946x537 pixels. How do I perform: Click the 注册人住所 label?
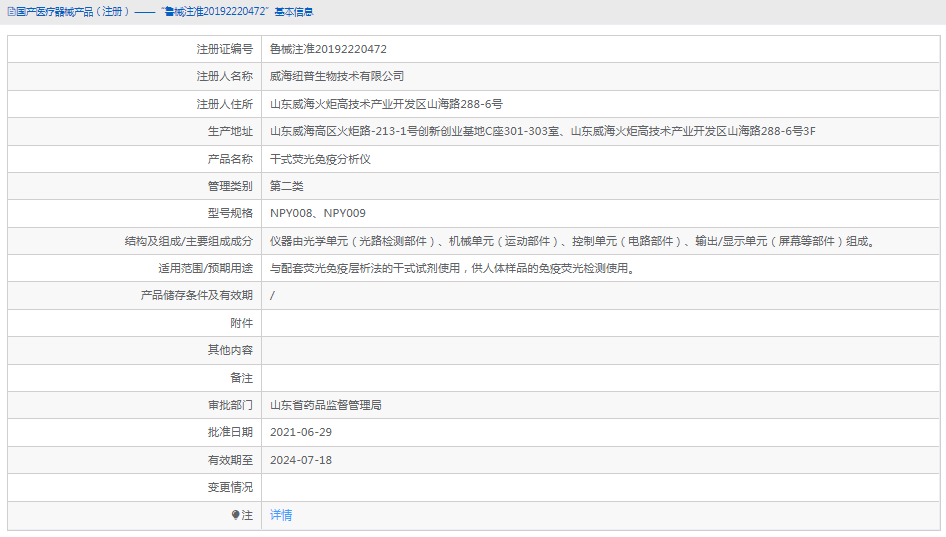pos(224,104)
